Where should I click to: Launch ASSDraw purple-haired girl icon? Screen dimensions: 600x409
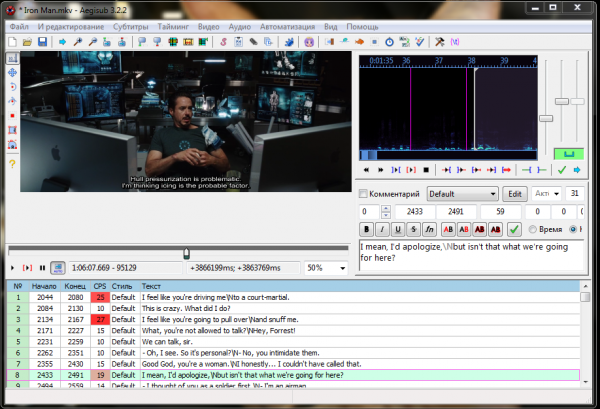click(309, 42)
